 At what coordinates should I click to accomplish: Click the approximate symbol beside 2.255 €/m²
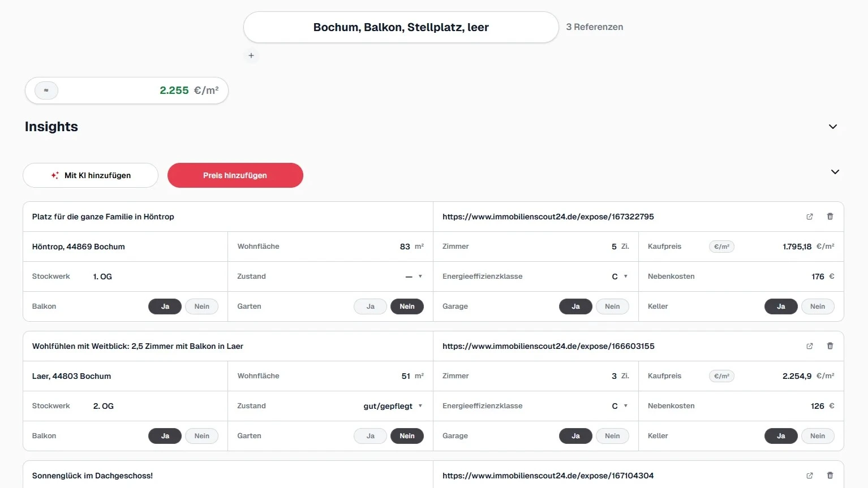[x=46, y=90]
